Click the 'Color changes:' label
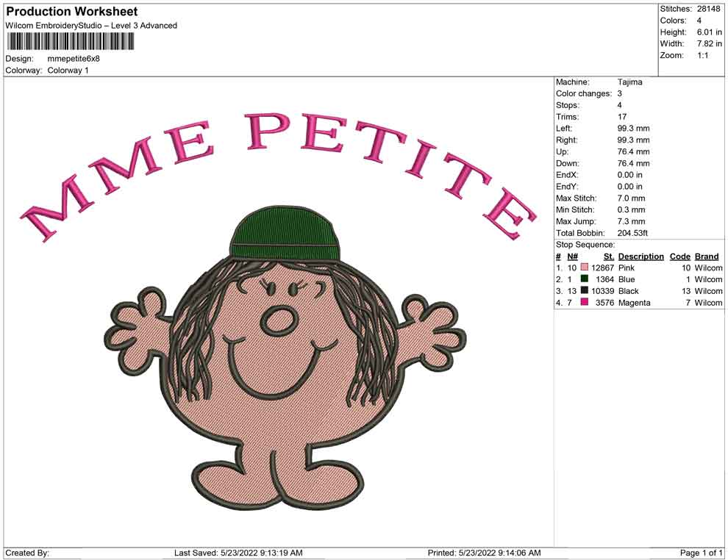Screen dimensions: 728x560 (584, 94)
